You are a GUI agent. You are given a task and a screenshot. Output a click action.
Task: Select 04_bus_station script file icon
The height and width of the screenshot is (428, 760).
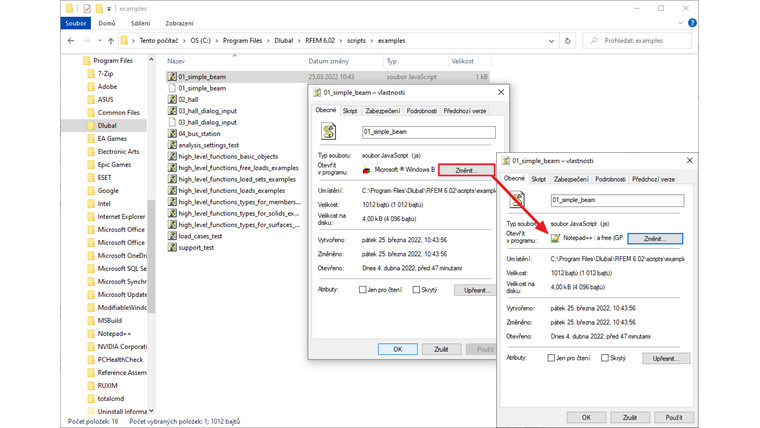point(172,133)
